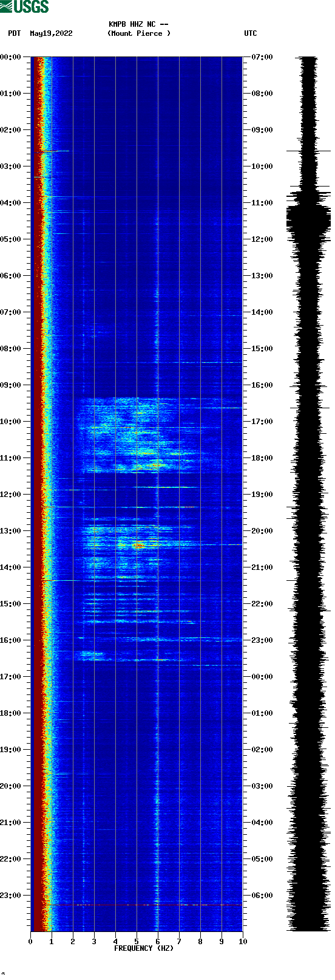Click frequency axis tick label 5
Viewport: 335px width, 980px height.
(137, 942)
